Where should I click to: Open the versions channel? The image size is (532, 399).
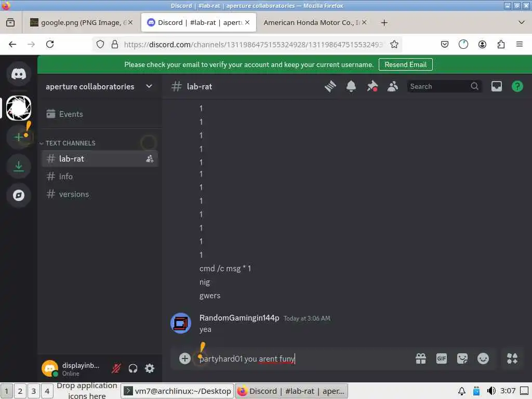(x=100, y=194)
